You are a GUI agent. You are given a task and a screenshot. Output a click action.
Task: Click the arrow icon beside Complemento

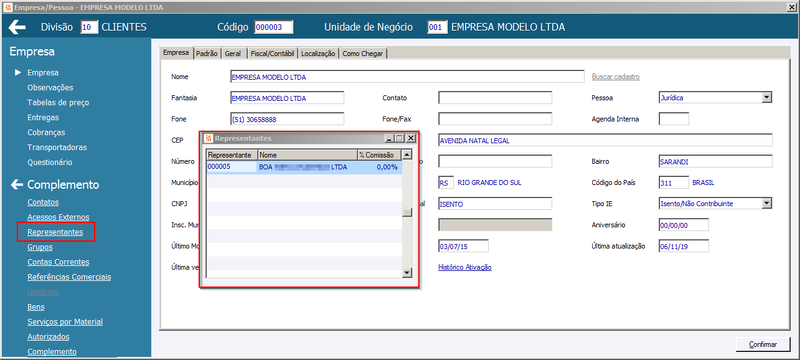(17, 185)
